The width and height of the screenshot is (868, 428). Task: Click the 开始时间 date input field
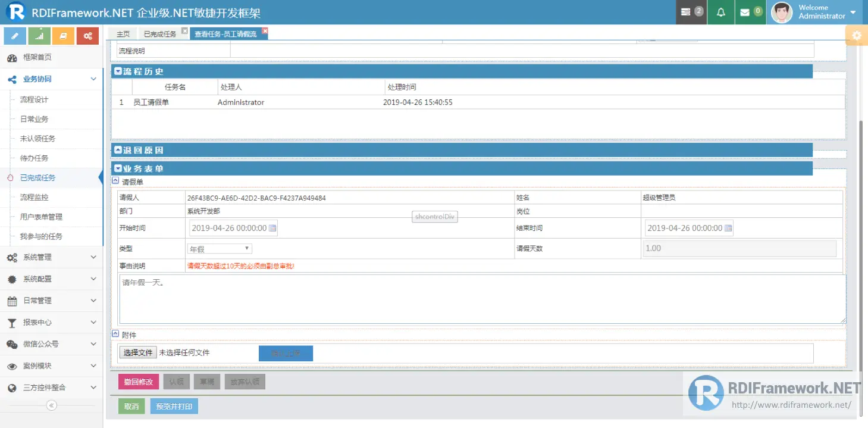[x=234, y=228]
